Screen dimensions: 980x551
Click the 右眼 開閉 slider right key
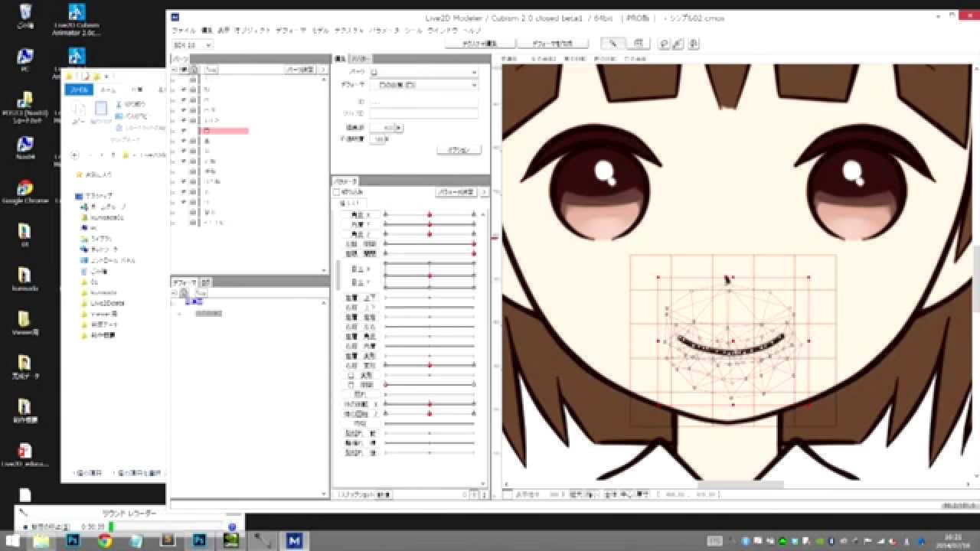[474, 253]
